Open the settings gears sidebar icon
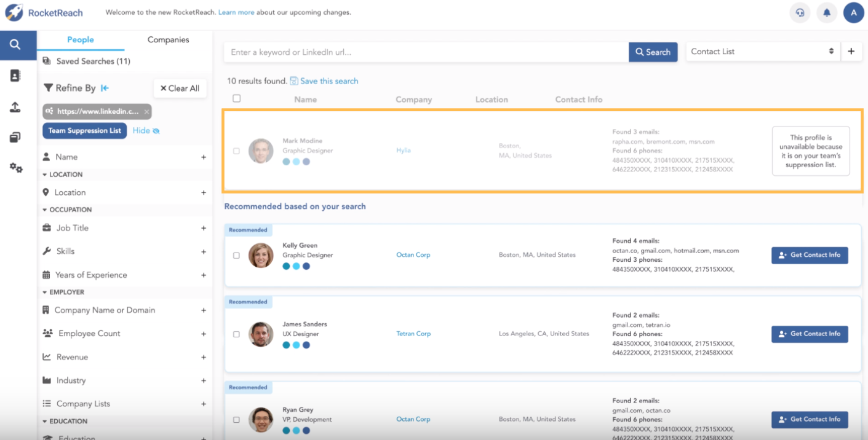This screenshot has width=868, height=440. tap(16, 167)
